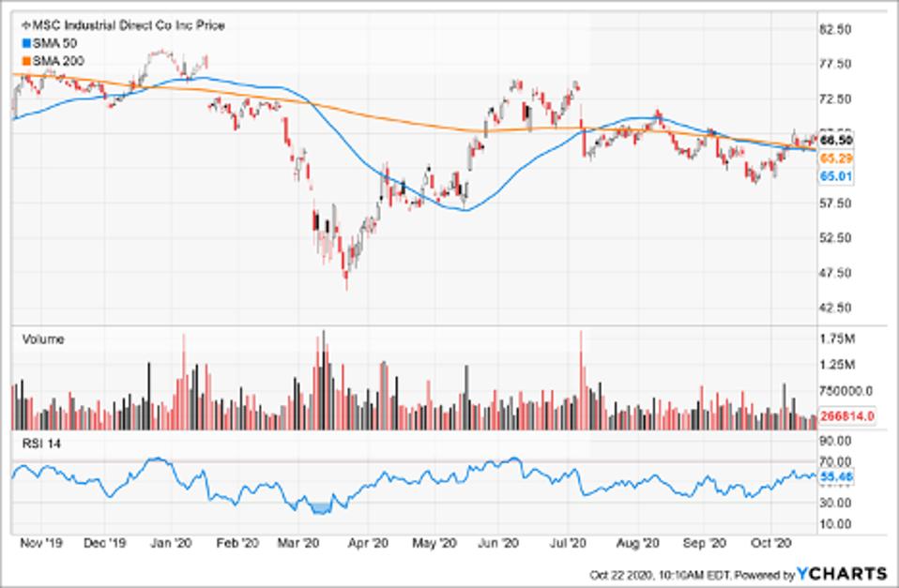Click the Jan '20 date axis label
The width and height of the screenshot is (899, 588).
(x=171, y=543)
